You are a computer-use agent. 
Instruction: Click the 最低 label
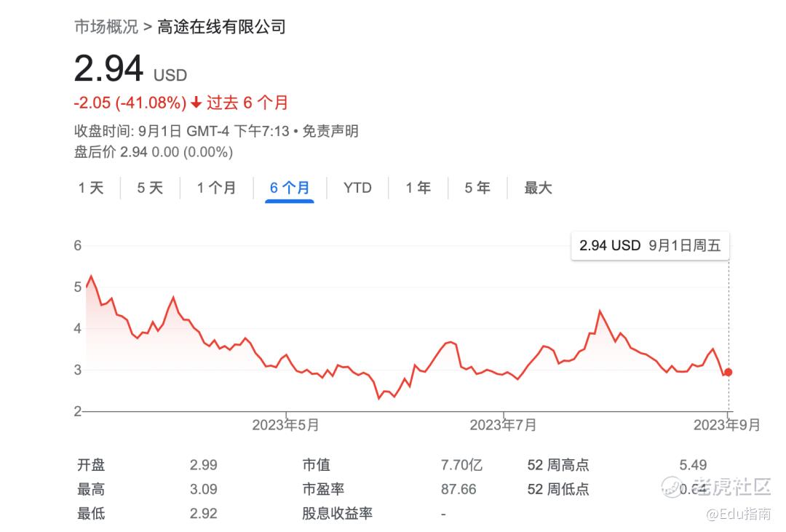point(91,514)
